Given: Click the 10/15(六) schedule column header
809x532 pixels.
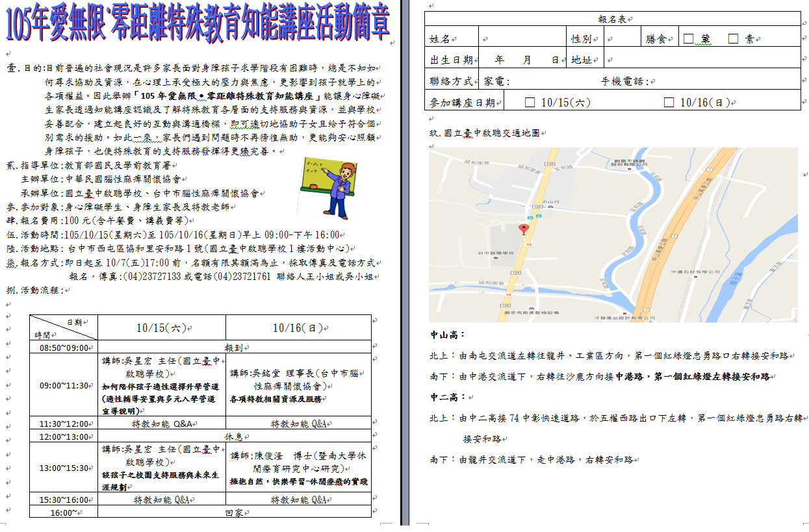Looking at the screenshot, I should (161, 328).
